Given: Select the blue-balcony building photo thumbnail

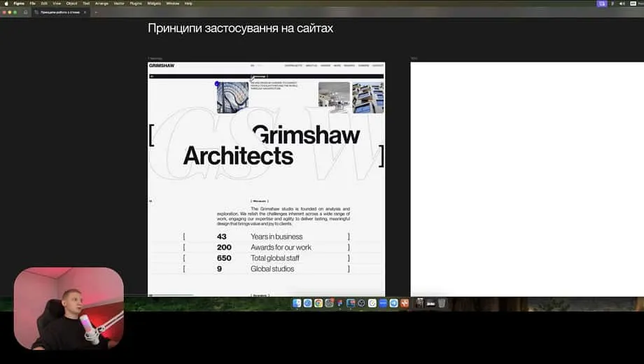Looking at the screenshot, I should coord(368,97).
